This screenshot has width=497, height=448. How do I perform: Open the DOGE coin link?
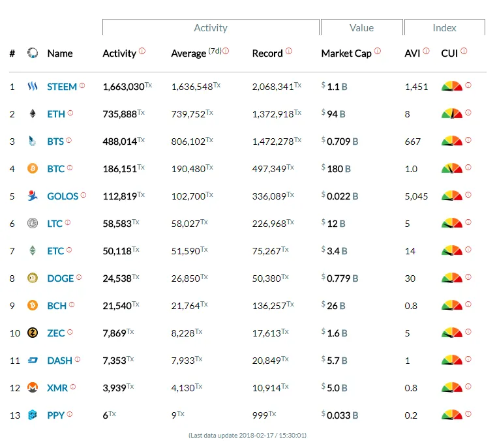(60, 278)
